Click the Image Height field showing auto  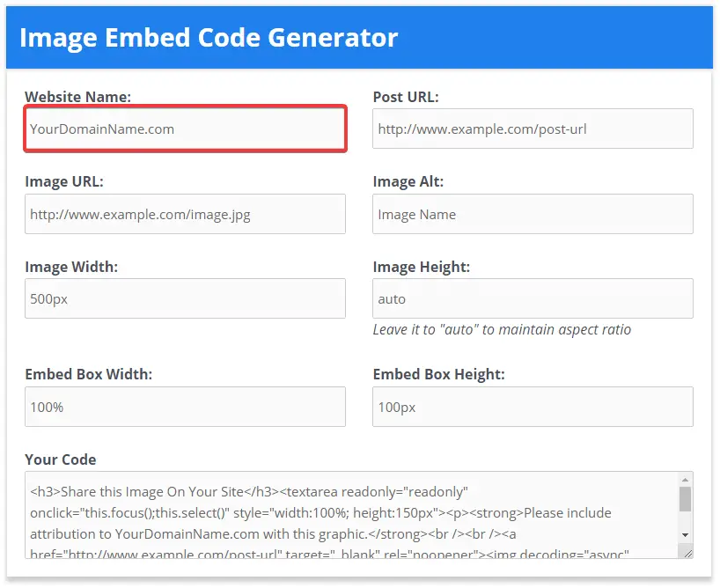click(x=533, y=298)
